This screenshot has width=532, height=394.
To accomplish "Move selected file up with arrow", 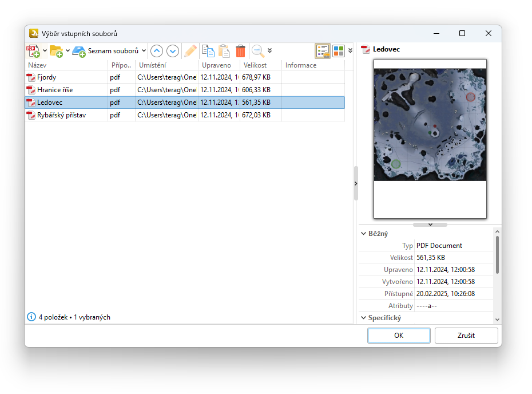I will click(x=156, y=51).
